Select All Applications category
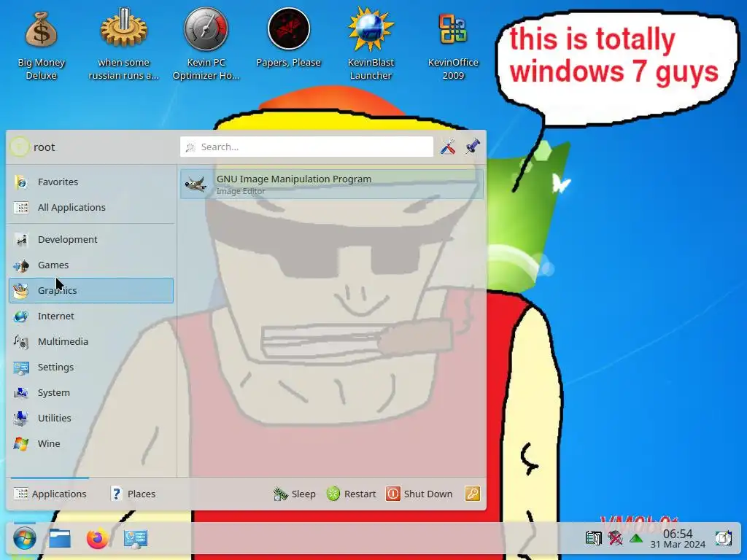747x560 pixels. pyautogui.click(x=91, y=208)
